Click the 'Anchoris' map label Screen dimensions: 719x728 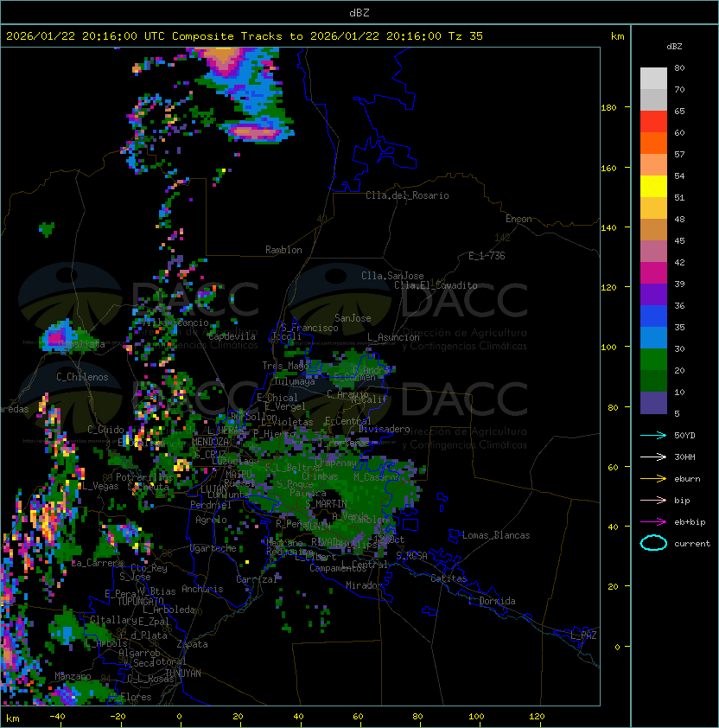[202, 589]
